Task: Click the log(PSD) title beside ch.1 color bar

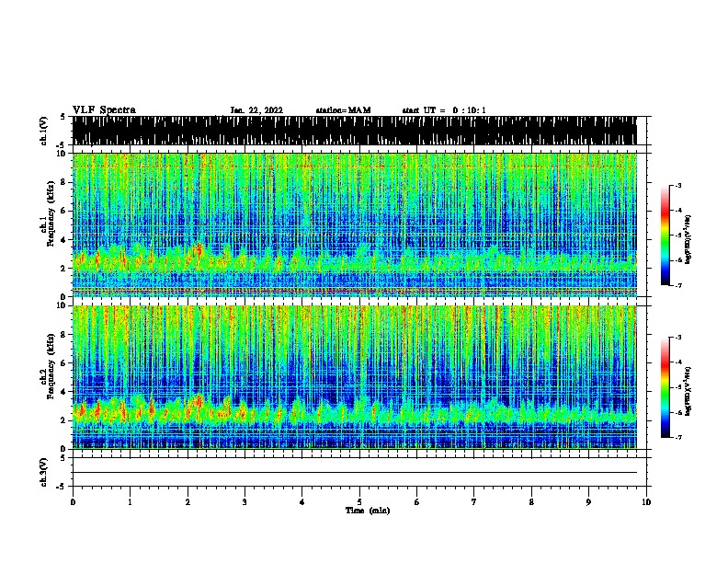Action: [688, 239]
